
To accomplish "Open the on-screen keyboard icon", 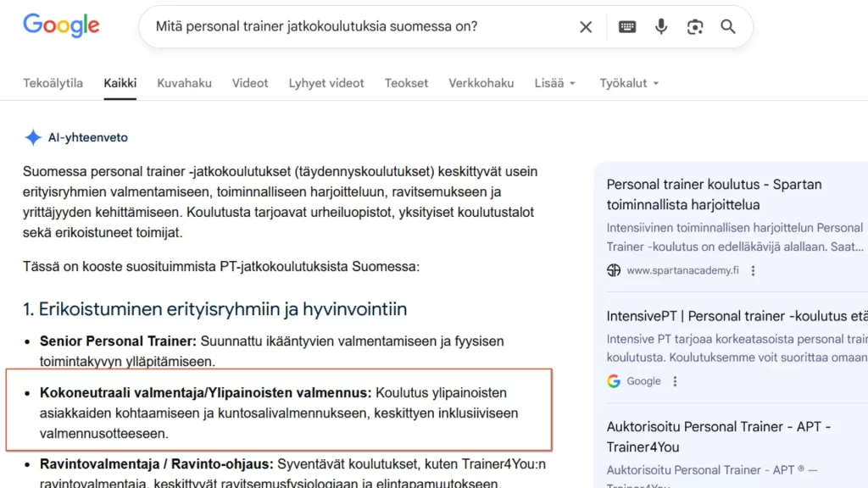I will coord(627,27).
